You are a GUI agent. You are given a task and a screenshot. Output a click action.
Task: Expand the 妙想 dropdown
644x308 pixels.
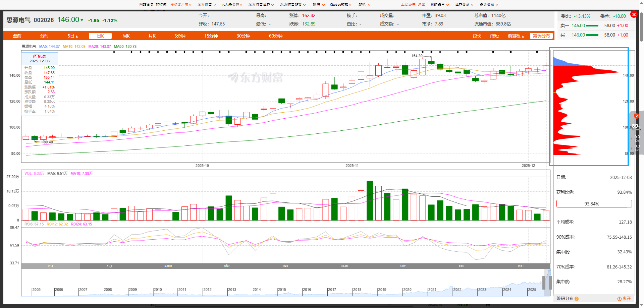pos(319,5)
